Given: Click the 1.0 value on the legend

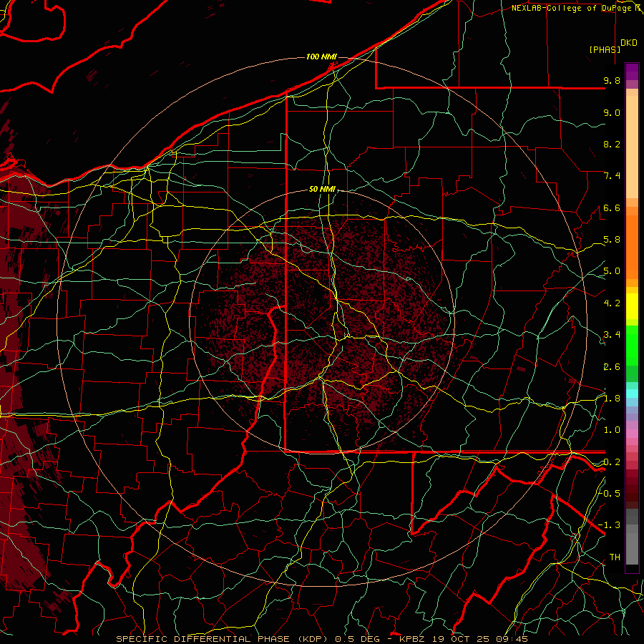Looking at the screenshot, I should pos(612,430).
